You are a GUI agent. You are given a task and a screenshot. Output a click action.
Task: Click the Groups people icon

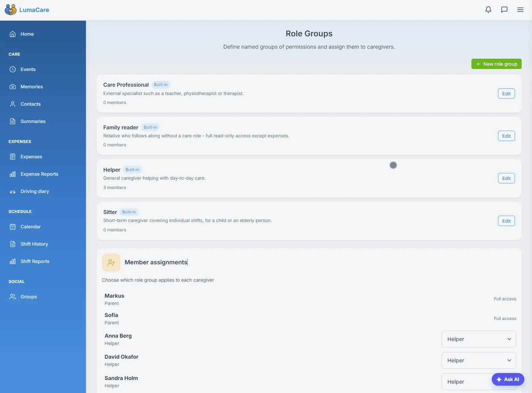(x=13, y=297)
